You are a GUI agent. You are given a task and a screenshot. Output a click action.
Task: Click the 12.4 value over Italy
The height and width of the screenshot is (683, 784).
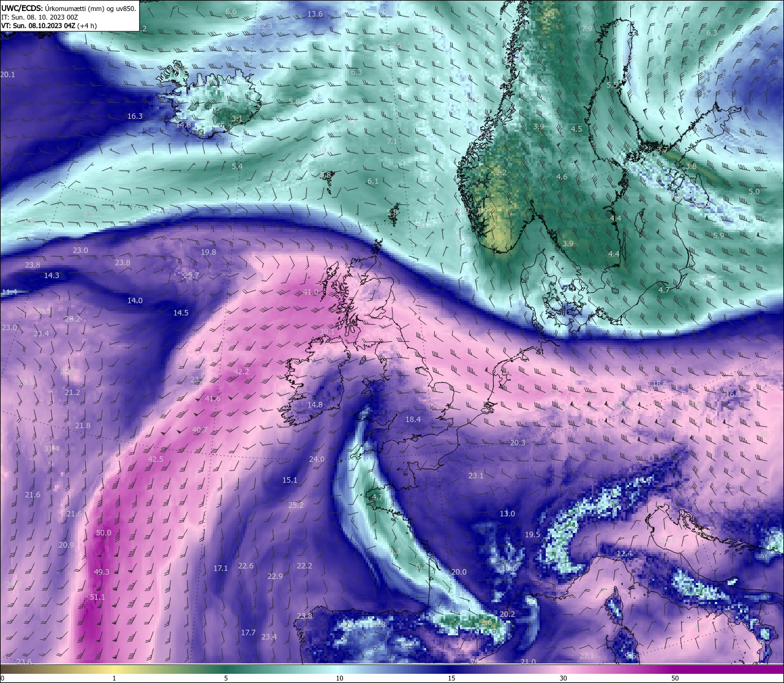pos(624,554)
